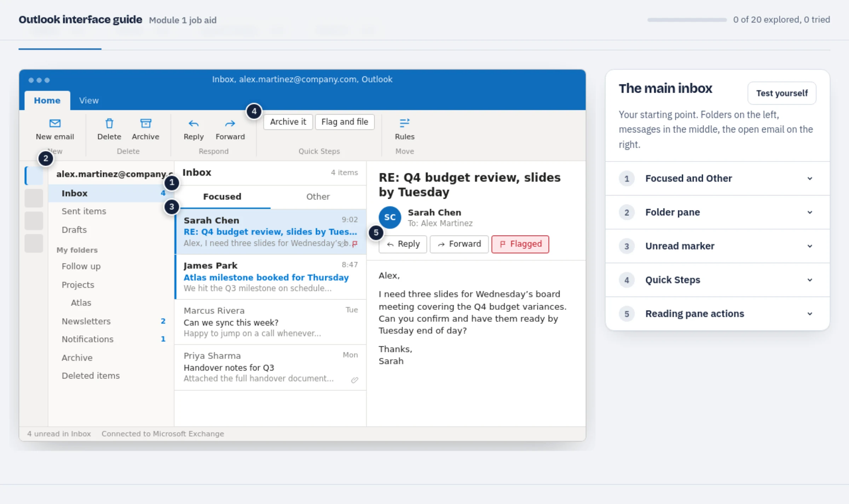The image size is (849, 504).
Task: Expand the Reading pane actions section
Action: click(717, 314)
